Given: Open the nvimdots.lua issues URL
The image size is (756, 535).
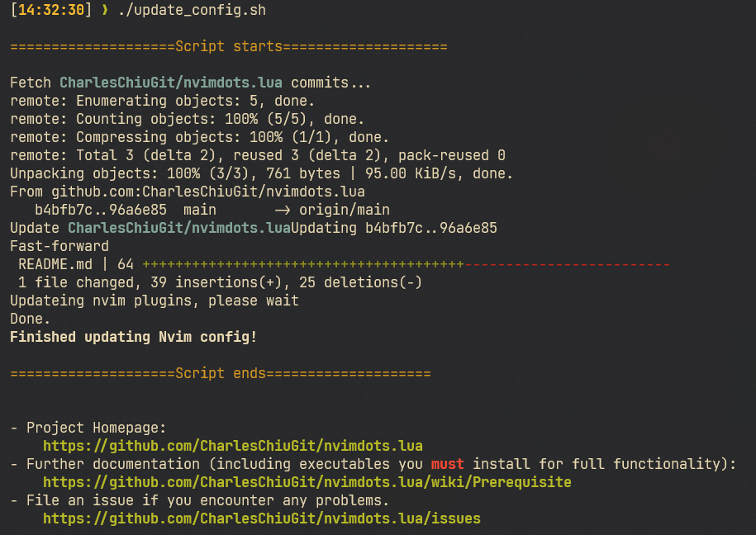Looking at the screenshot, I should (x=261, y=518).
